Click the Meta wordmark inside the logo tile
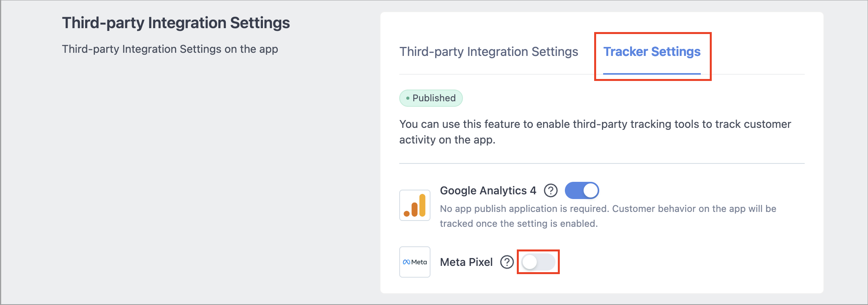 point(419,262)
